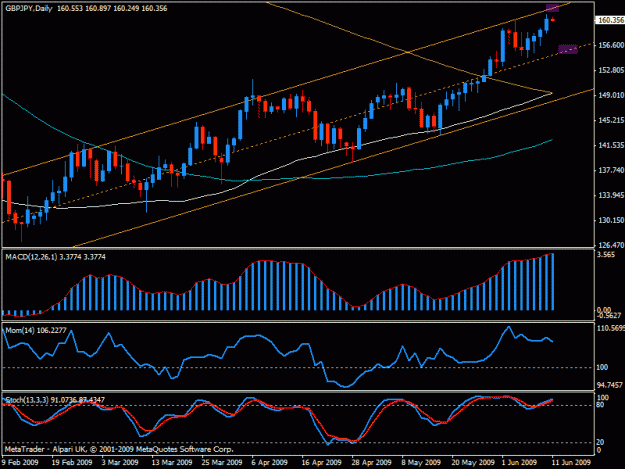The width and height of the screenshot is (625, 469).
Task: Click the latest small red candle near 160.356
Action: tap(552, 19)
